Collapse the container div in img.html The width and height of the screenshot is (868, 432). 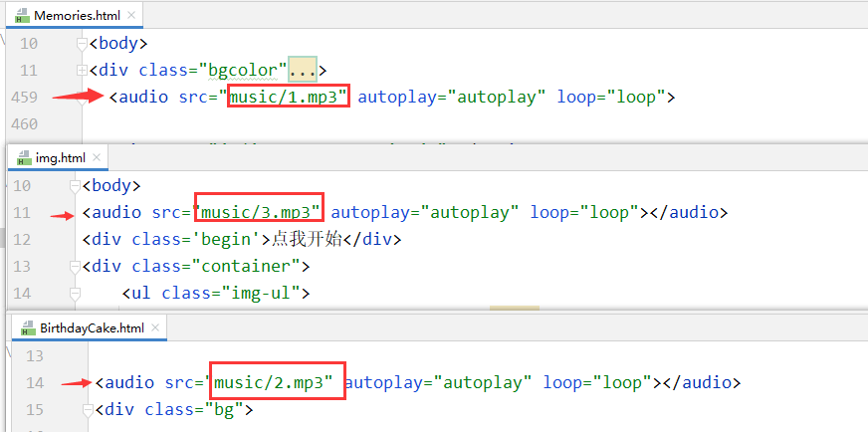[x=75, y=267]
